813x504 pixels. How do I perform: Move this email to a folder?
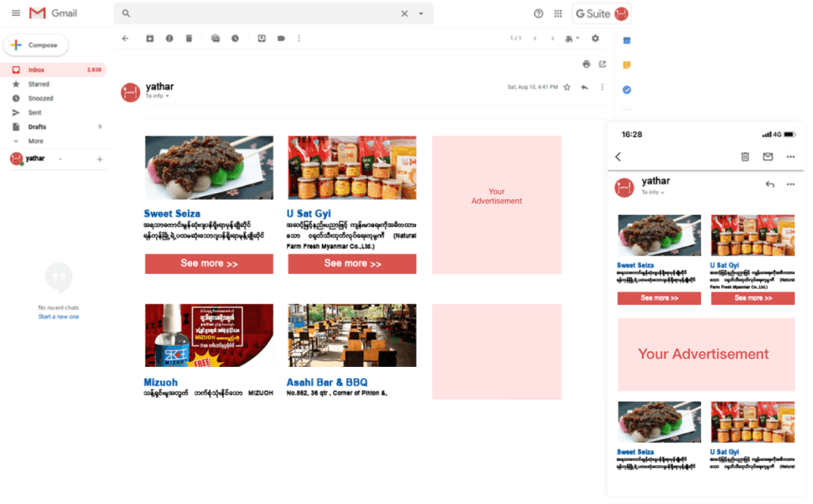pos(262,39)
